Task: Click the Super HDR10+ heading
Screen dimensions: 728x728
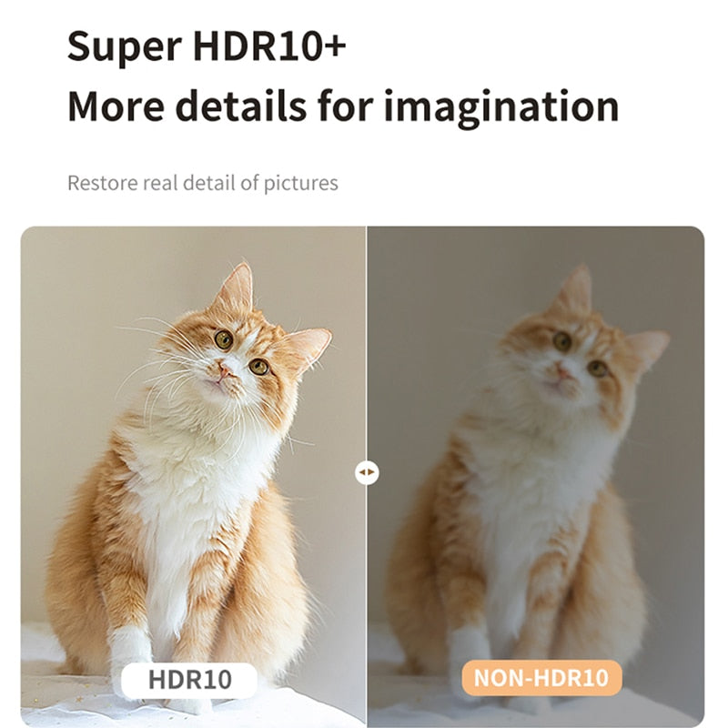Action: [207, 45]
